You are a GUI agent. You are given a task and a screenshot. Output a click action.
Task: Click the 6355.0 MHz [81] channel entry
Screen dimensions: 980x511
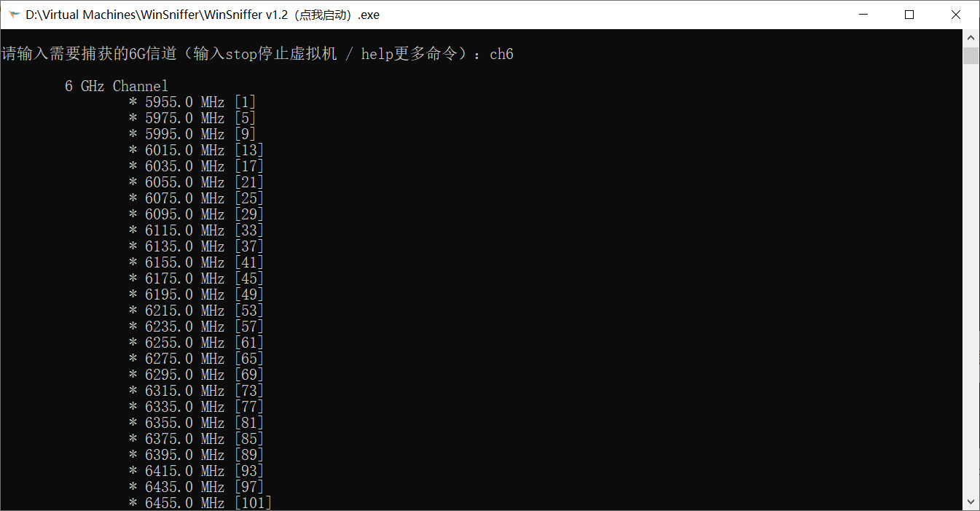pyautogui.click(x=196, y=423)
